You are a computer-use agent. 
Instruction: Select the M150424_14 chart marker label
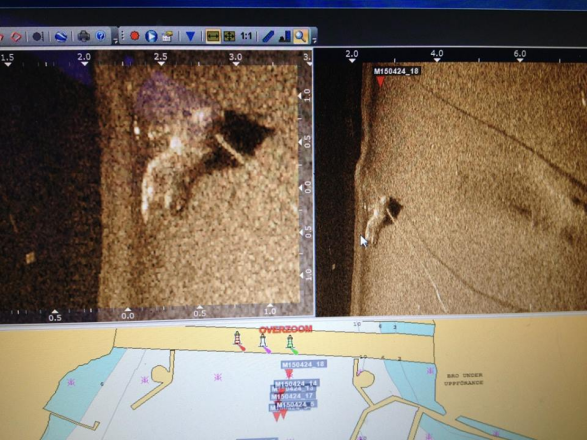pyautogui.click(x=296, y=384)
